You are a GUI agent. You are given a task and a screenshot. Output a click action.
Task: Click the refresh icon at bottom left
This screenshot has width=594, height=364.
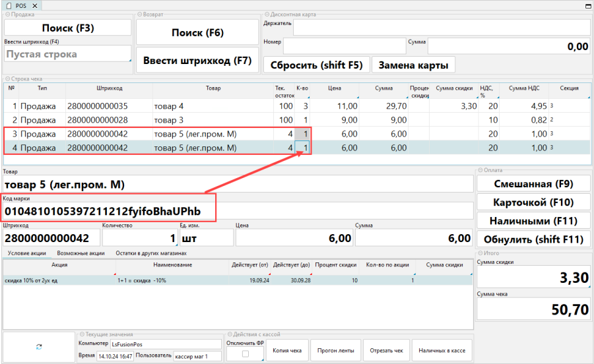coord(39,347)
